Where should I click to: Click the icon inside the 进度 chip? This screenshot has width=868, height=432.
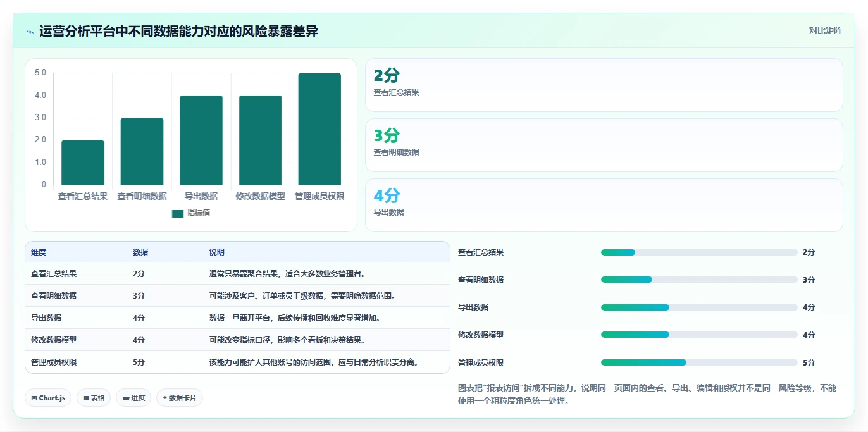click(125, 398)
